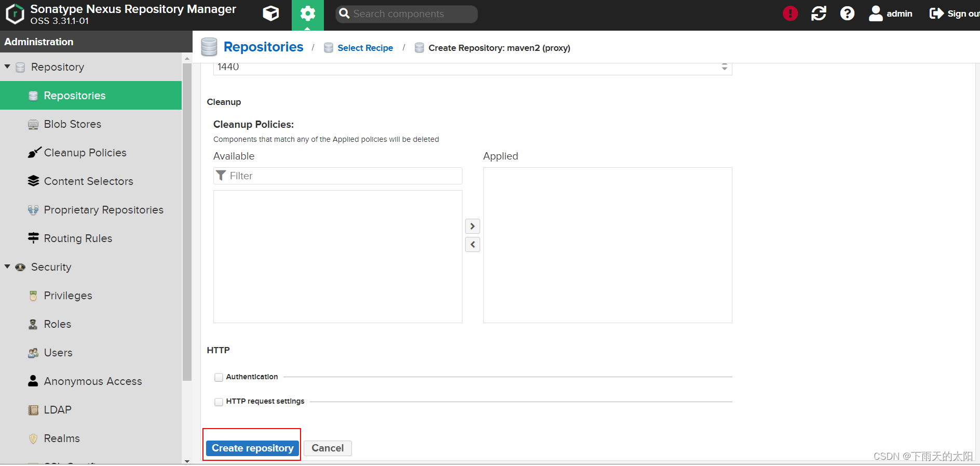The width and height of the screenshot is (980, 466).
Task: Click the sidebar vertical scrollbar
Action: tap(187, 222)
